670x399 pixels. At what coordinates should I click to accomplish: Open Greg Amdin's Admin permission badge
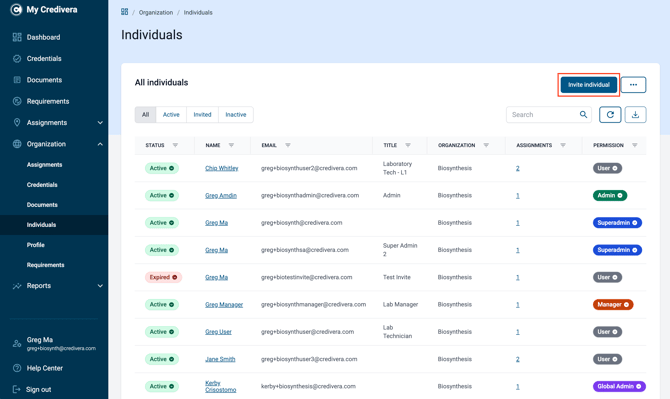tap(610, 196)
